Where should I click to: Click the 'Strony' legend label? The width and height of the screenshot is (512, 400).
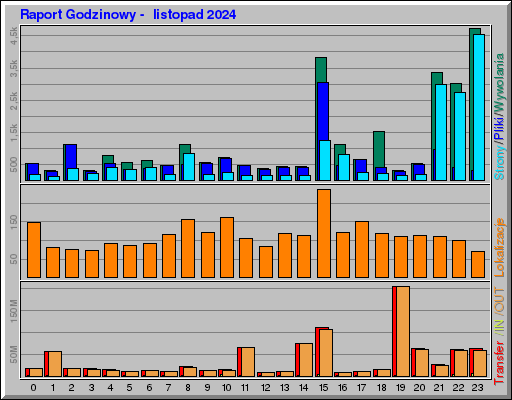coord(499,162)
